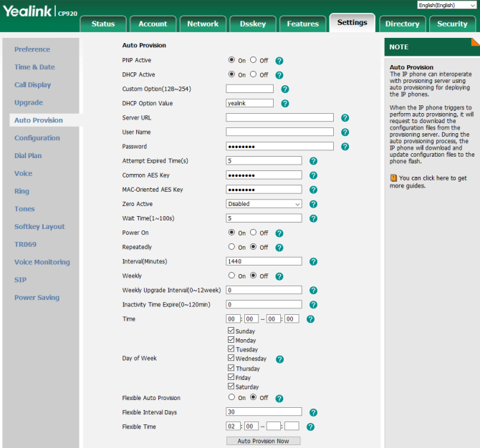
Task: Uncheck the Wednesday checkbox
Action: 231,358
